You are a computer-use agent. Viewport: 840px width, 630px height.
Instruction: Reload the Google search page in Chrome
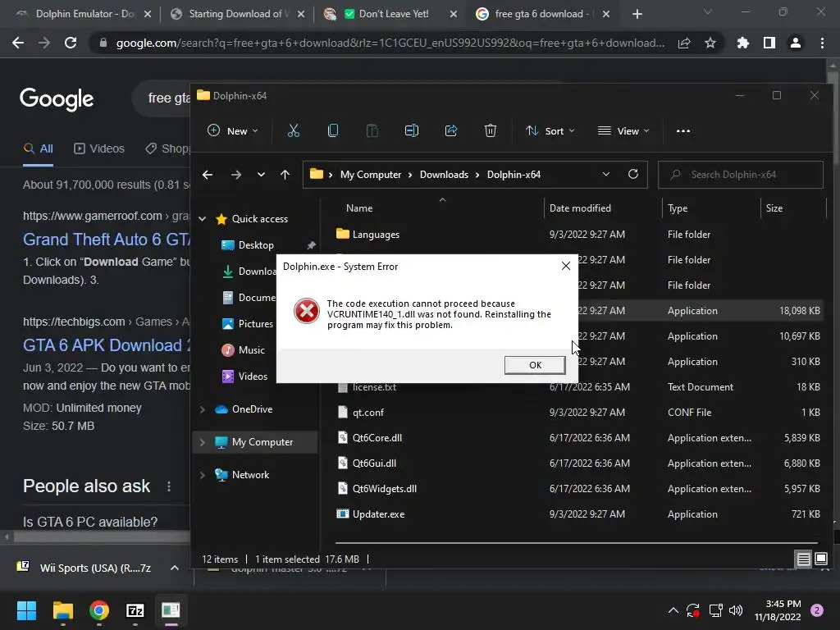click(71, 43)
